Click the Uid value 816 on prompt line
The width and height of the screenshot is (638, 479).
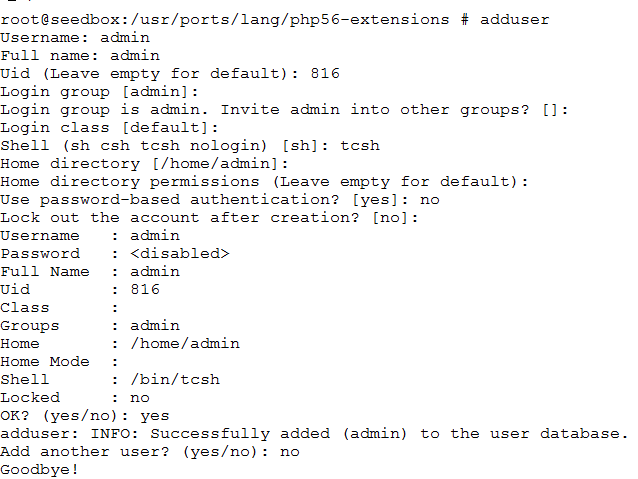click(325, 74)
